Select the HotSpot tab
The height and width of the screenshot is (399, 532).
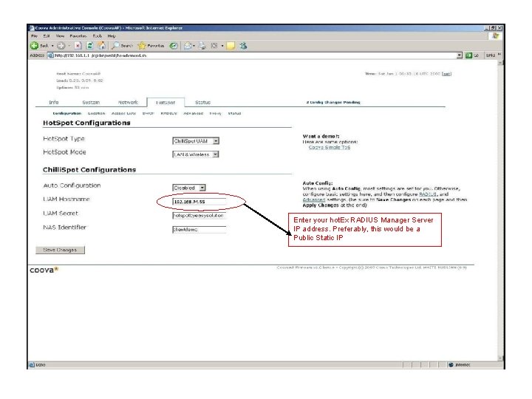point(166,103)
